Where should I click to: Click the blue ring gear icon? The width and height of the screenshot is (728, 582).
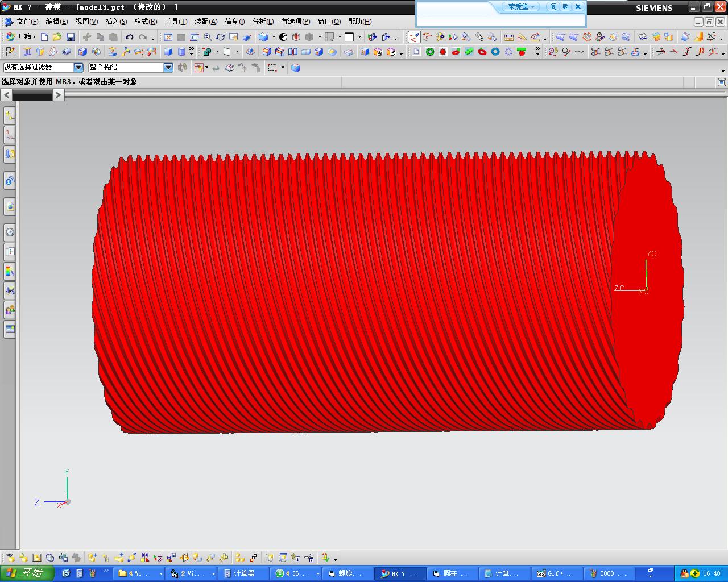coord(495,52)
